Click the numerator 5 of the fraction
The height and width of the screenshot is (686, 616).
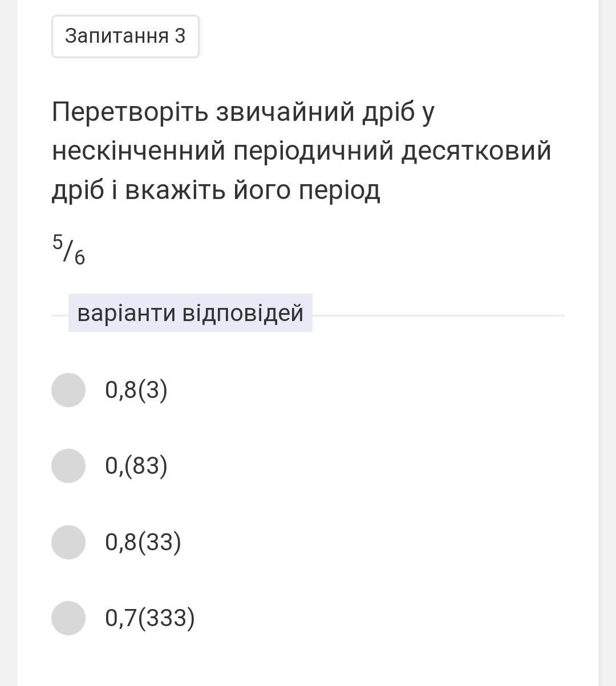[x=58, y=242]
